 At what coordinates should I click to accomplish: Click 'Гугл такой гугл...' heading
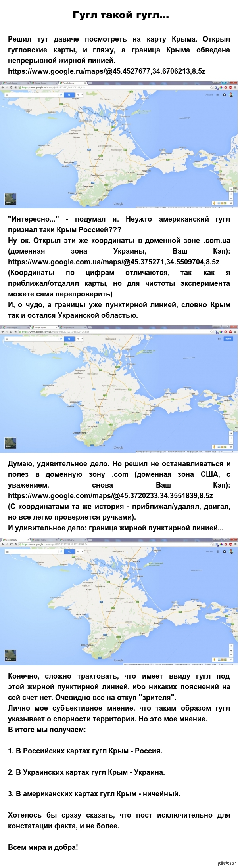(121, 15)
